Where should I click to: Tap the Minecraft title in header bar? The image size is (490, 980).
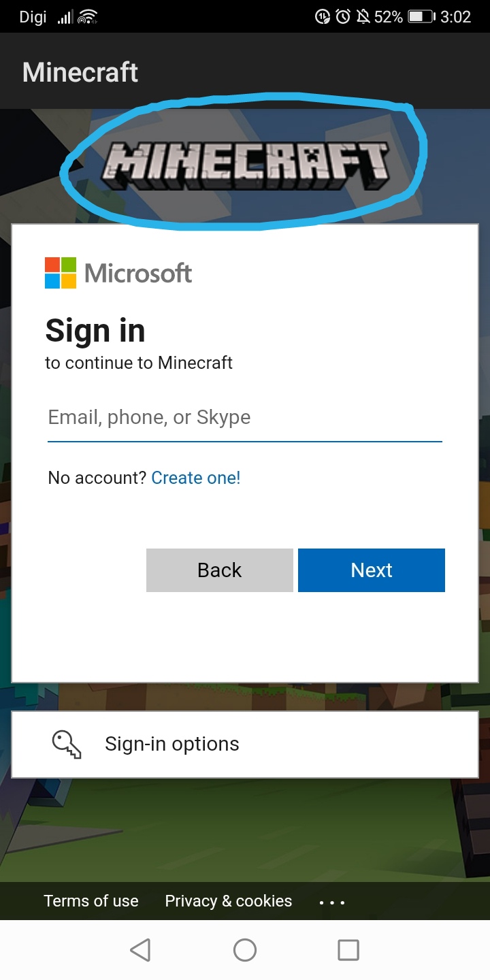80,72
